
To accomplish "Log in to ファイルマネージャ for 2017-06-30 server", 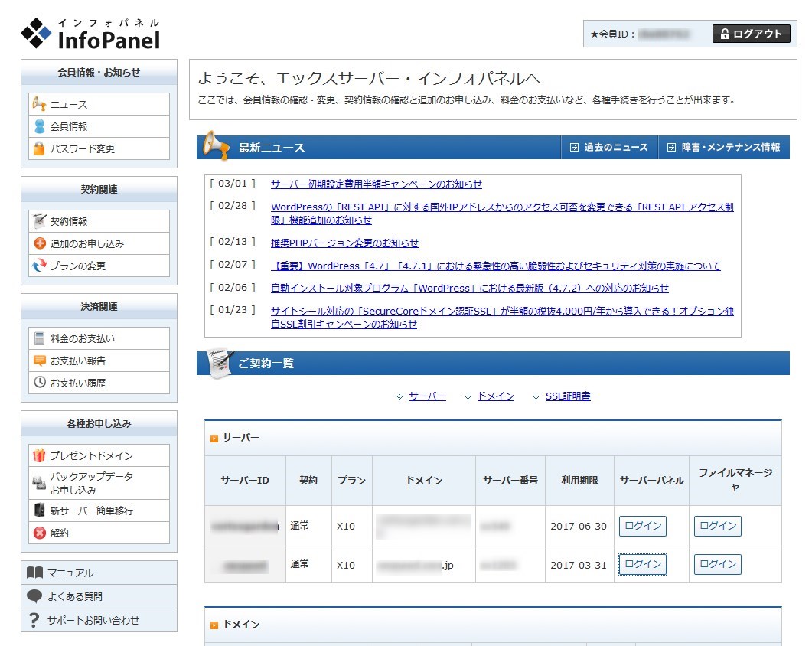I will 718,526.
